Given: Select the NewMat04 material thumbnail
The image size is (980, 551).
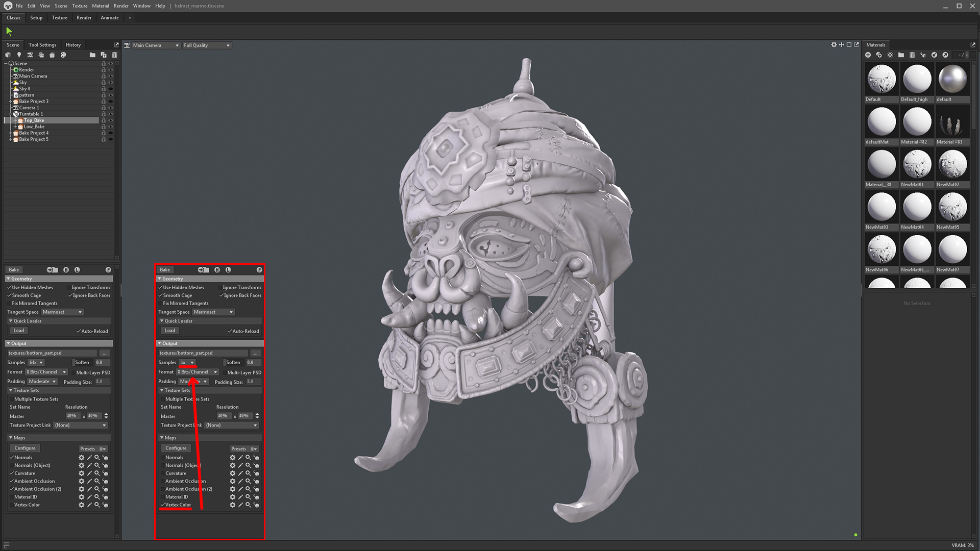Looking at the screenshot, I should [x=917, y=208].
